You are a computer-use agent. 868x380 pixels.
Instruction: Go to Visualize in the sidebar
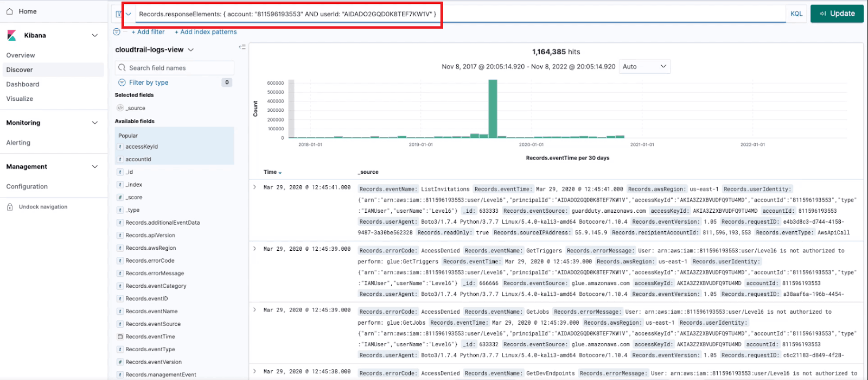(20, 99)
